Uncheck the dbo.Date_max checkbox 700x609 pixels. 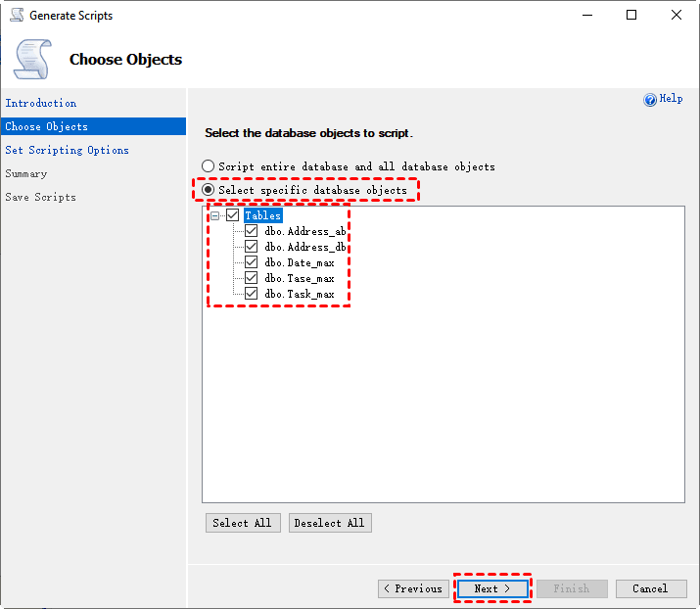pos(251,262)
